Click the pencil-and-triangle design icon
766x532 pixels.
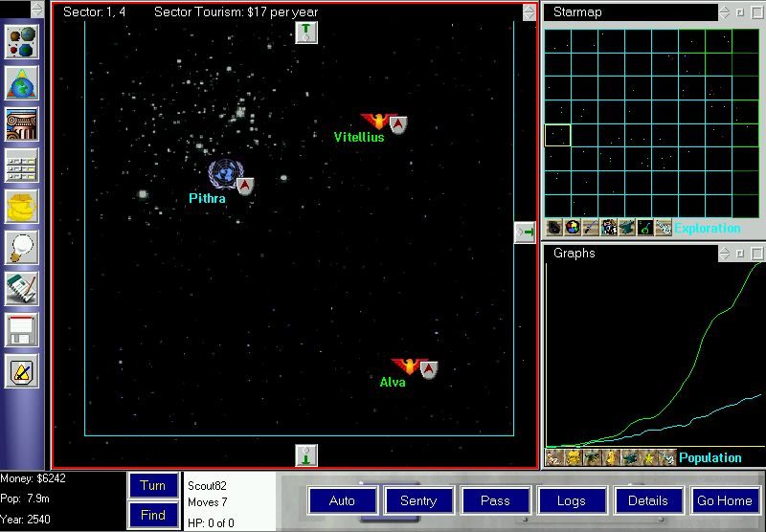coord(21,371)
